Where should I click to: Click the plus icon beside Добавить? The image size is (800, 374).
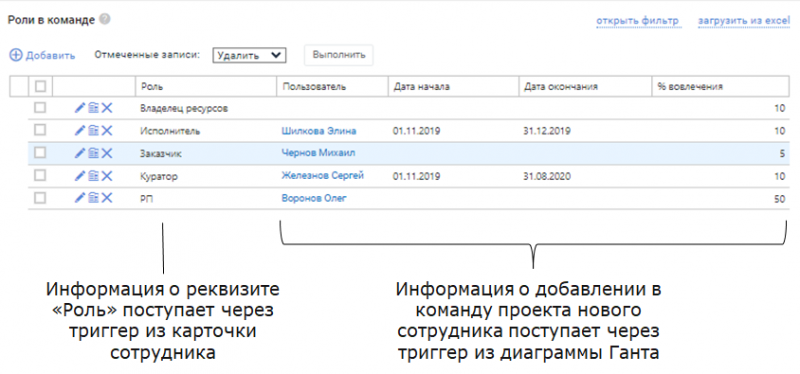click(16, 55)
